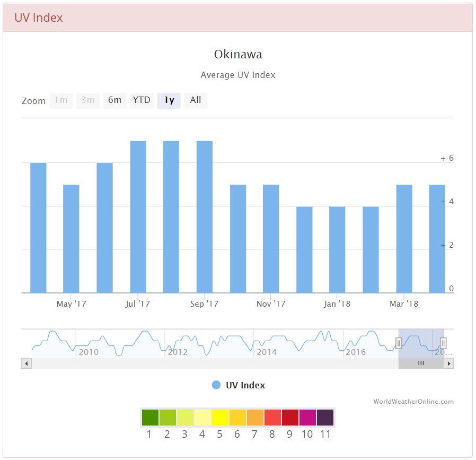
Task: Click the left scroll arrow of navigator
Action: point(27,363)
